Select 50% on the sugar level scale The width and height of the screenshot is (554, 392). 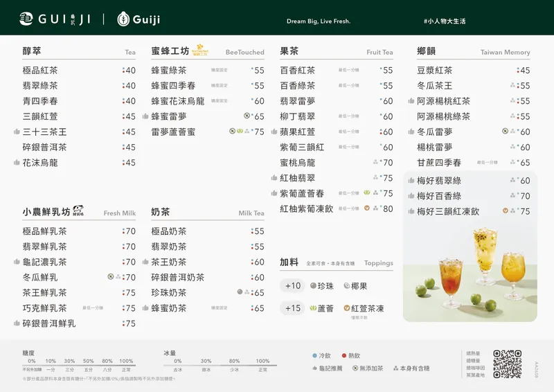pos(89,361)
